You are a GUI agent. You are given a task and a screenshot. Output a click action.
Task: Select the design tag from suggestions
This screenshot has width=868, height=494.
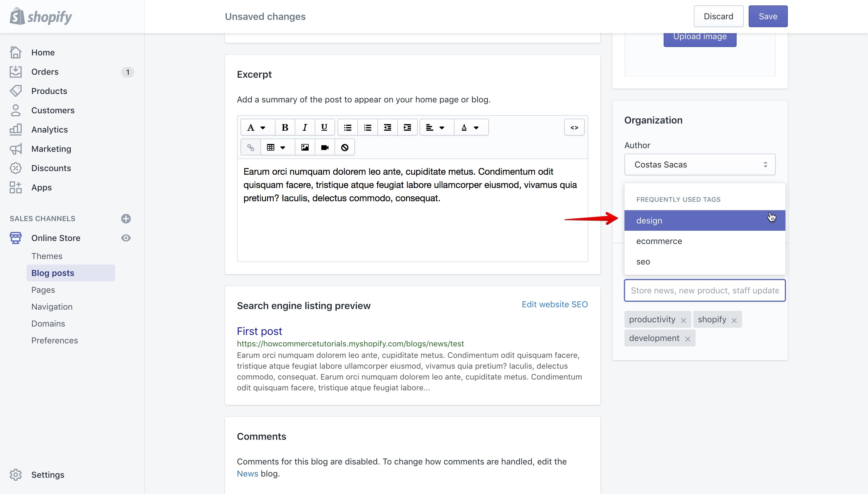tap(705, 220)
